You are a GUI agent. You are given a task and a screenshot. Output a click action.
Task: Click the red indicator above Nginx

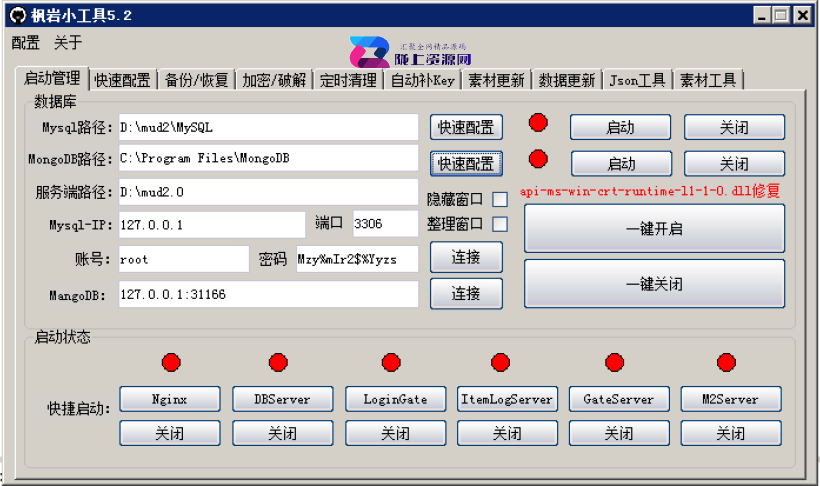click(x=171, y=362)
